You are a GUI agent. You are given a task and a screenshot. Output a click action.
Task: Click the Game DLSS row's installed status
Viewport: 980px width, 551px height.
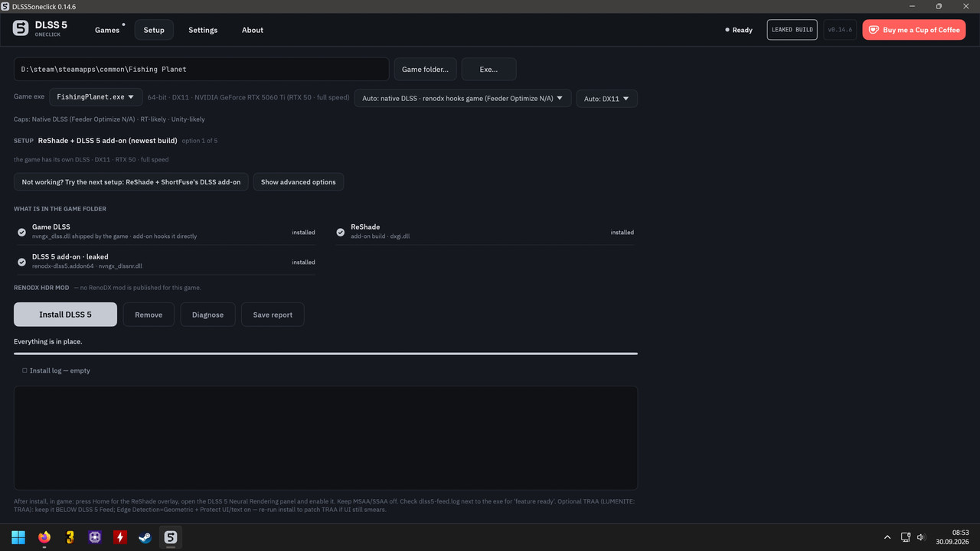303,232
